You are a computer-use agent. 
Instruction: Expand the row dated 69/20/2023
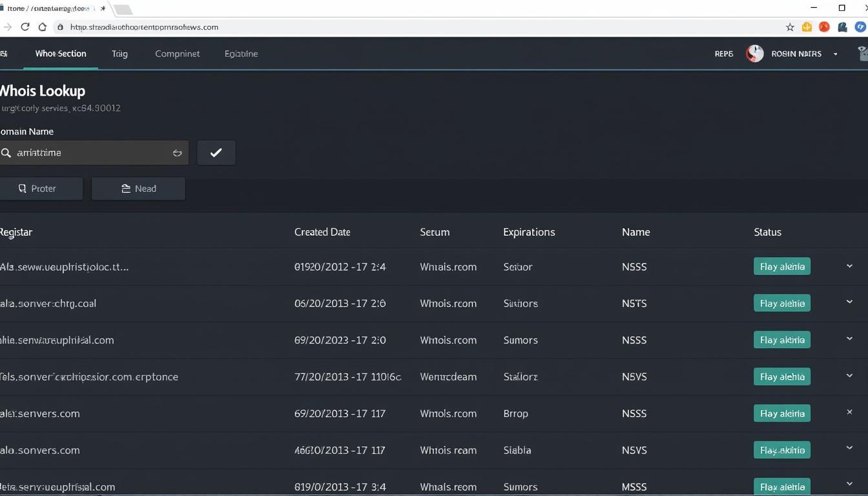pyautogui.click(x=849, y=339)
